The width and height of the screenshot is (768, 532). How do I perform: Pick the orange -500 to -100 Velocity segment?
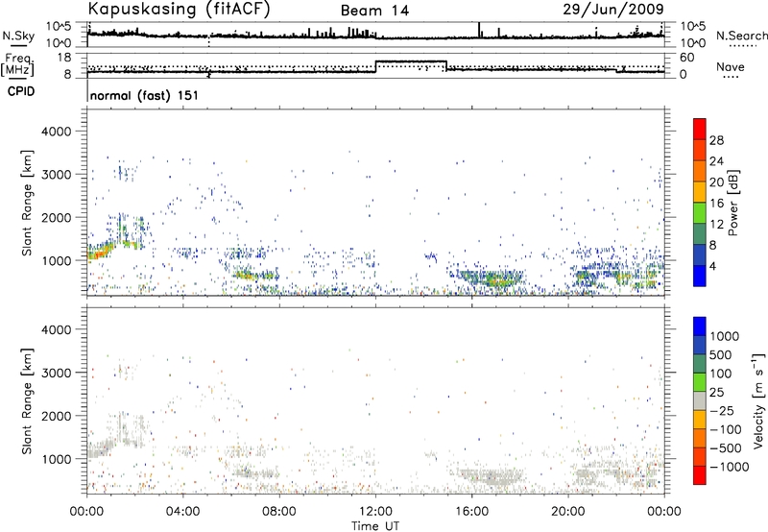pyautogui.click(x=700, y=438)
